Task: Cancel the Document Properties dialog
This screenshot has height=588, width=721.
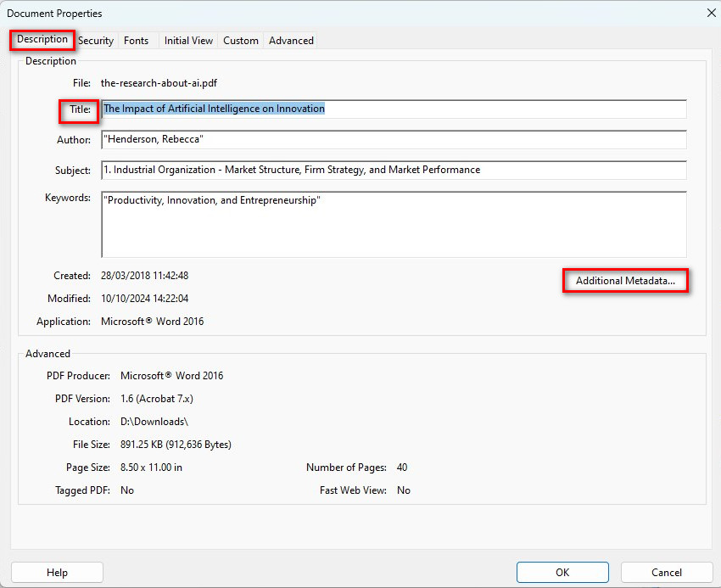Action: 667,572
